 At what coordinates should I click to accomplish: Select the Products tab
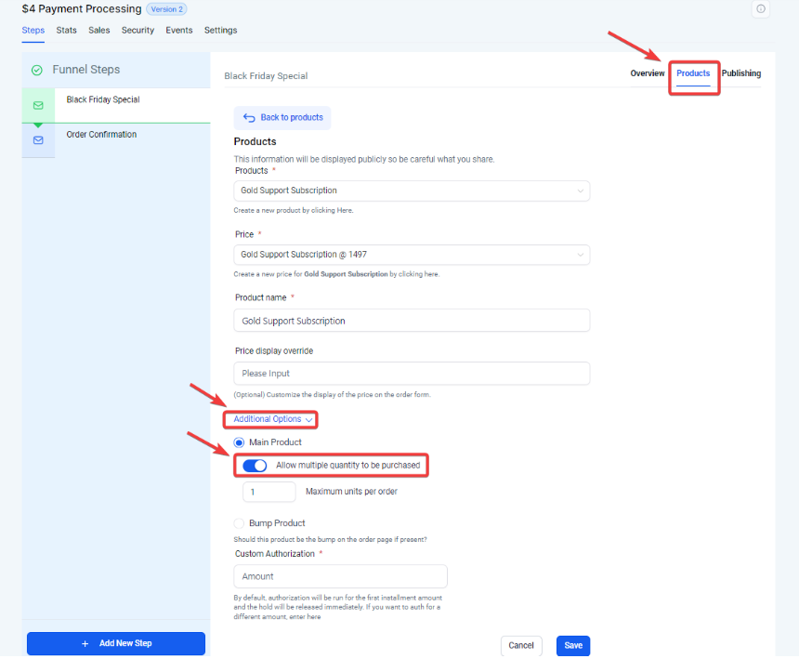[x=693, y=73]
